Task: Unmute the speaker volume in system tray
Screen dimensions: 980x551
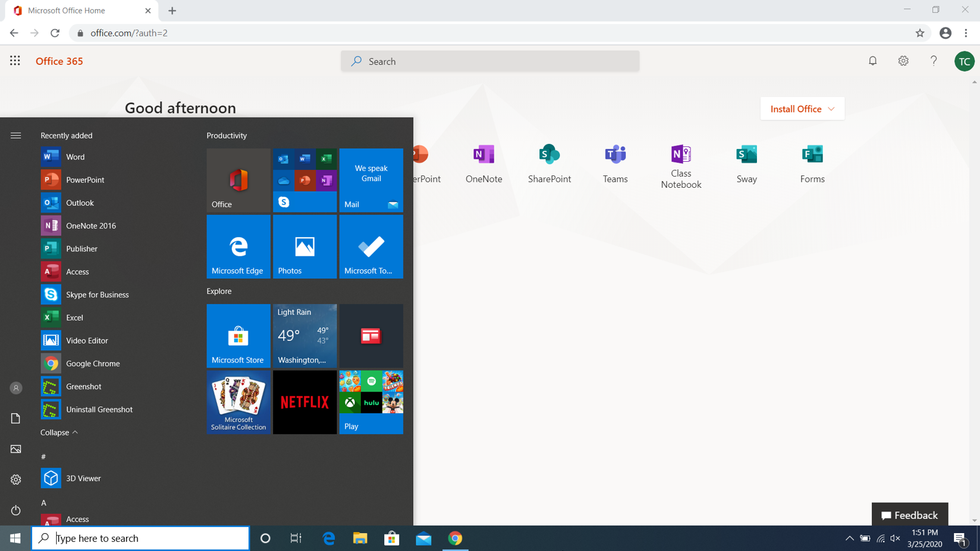Action: coord(895,538)
